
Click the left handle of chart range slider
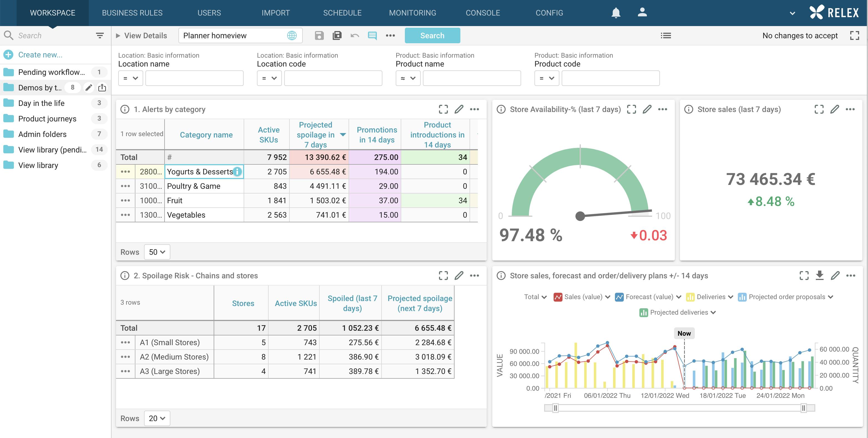point(555,408)
